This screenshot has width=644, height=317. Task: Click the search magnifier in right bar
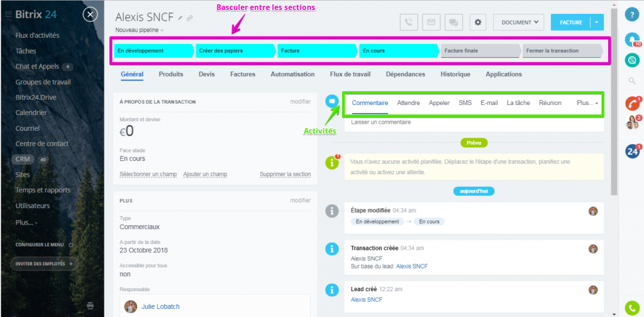point(632,81)
